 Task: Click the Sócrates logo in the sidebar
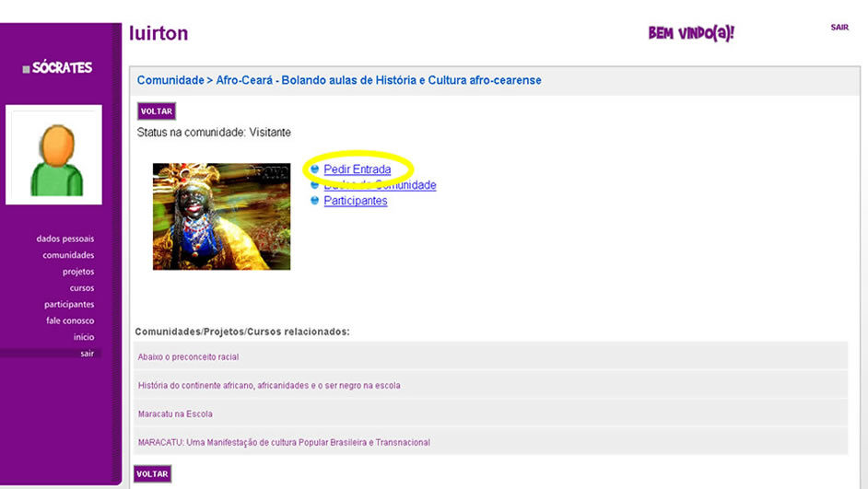[x=57, y=68]
